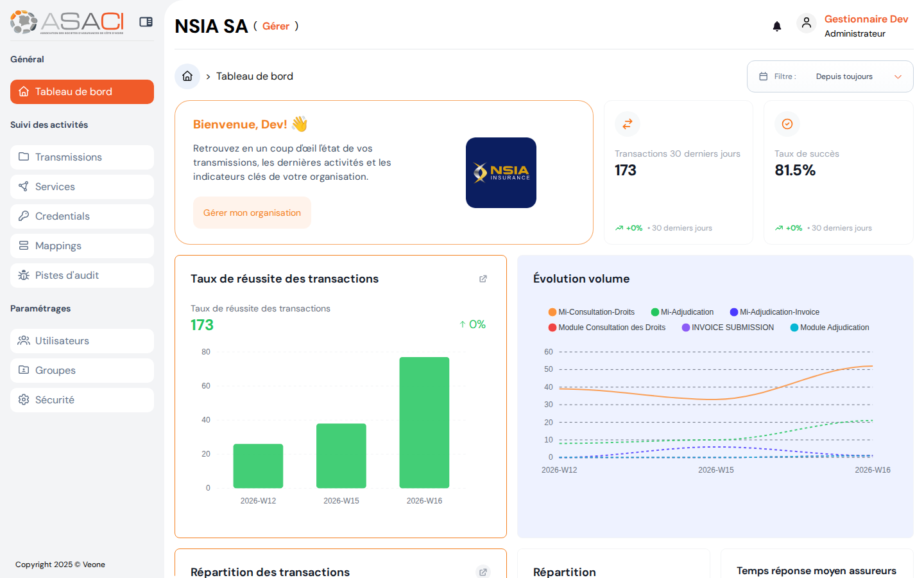Open notifications bell icon

pos(776,26)
